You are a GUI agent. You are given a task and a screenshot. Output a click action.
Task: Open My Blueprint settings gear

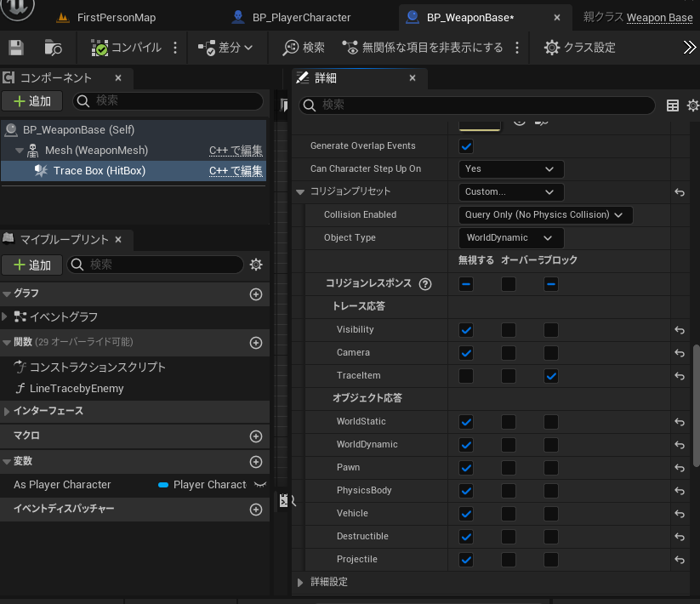pos(256,265)
